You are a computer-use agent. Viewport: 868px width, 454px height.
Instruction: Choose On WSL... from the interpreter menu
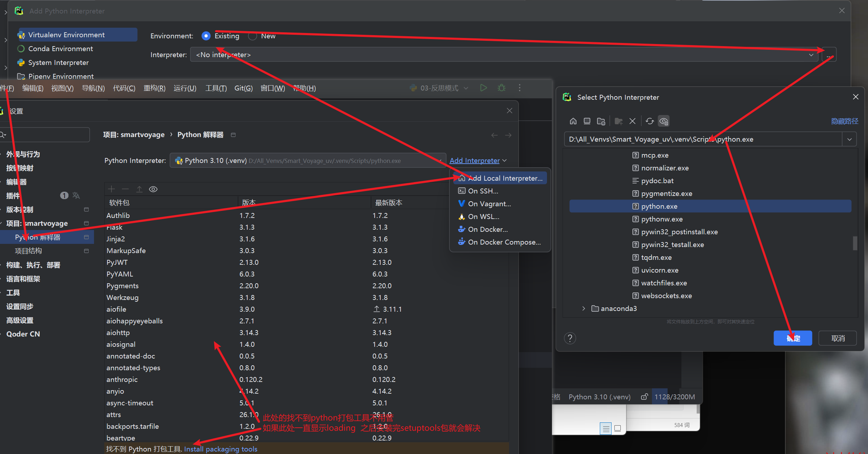tap(500, 217)
